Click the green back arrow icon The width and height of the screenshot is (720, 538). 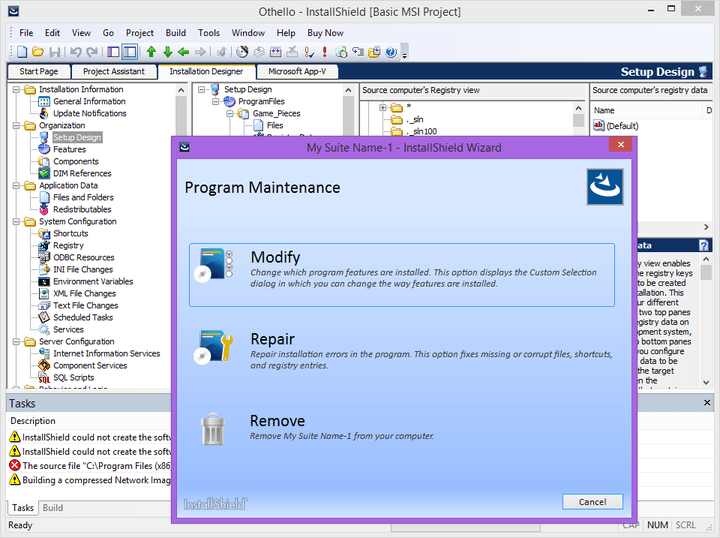[x=184, y=52]
